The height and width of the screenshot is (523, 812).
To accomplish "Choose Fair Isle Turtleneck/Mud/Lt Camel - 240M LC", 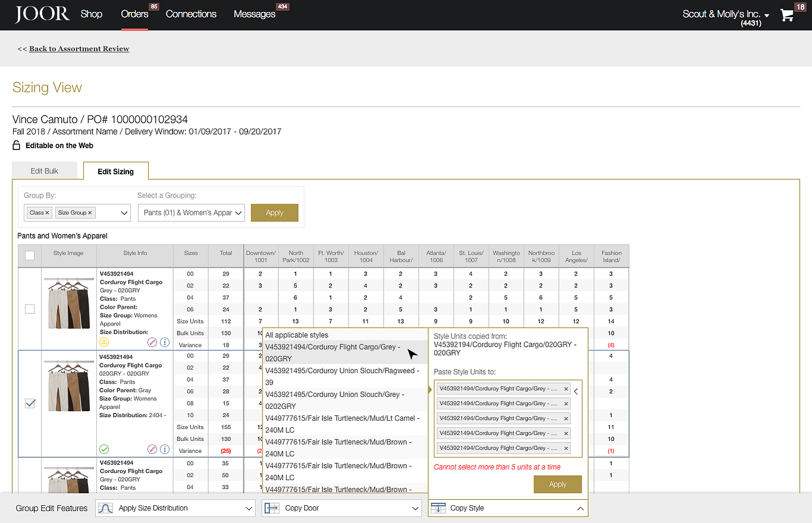I will click(344, 424).
